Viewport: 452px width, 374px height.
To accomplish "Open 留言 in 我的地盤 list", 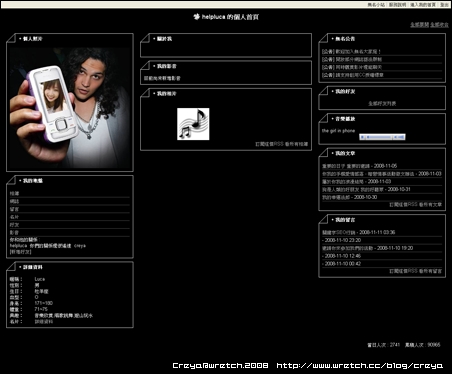I will 14,209.
